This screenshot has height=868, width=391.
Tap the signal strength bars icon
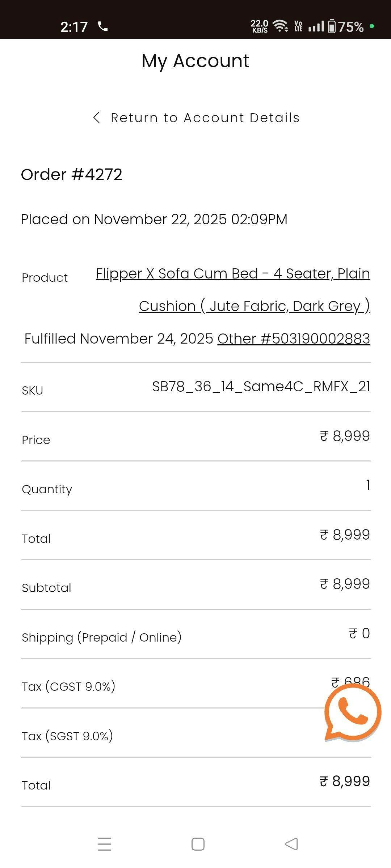pos(316,26)
